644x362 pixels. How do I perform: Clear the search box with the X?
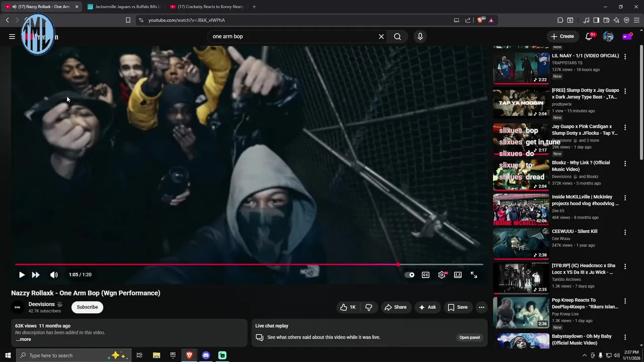[x=381, y=36]
